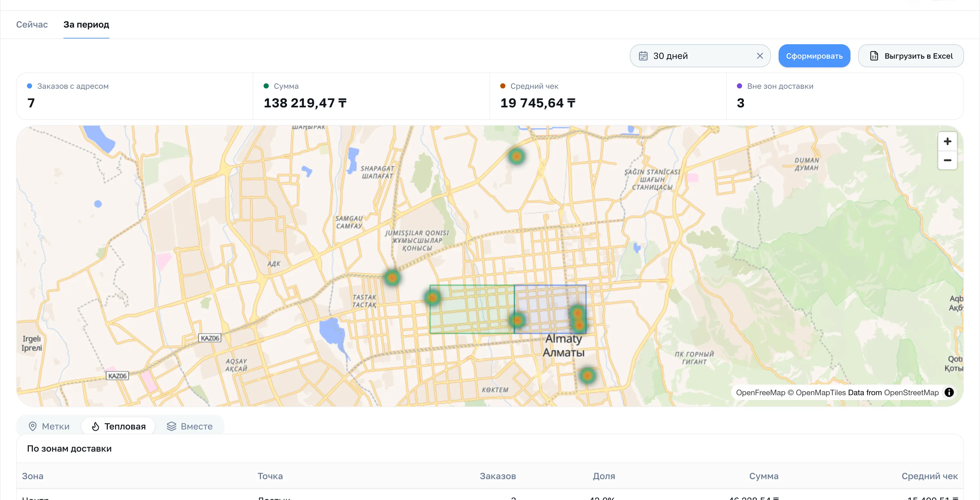This screenshot has width=980, height=500.
Task: Click the green delivery zone rectangle
Action: (472, 309)
